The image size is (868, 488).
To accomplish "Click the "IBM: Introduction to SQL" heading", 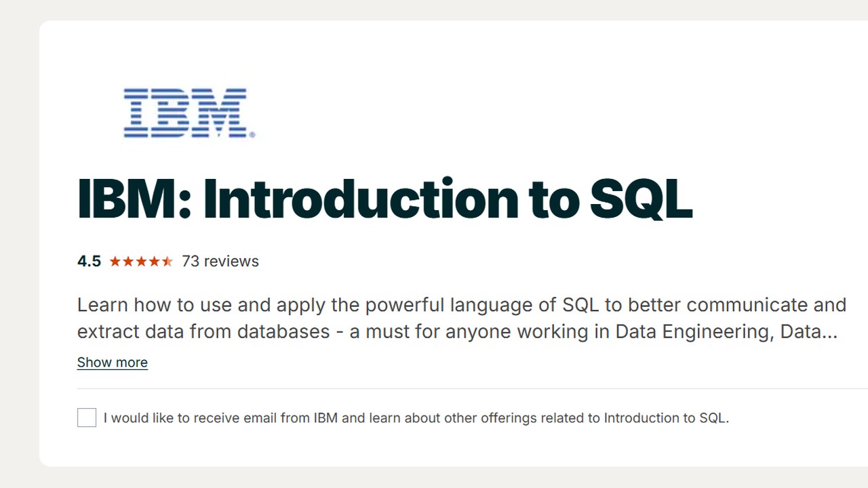I will tap(384, 199).
